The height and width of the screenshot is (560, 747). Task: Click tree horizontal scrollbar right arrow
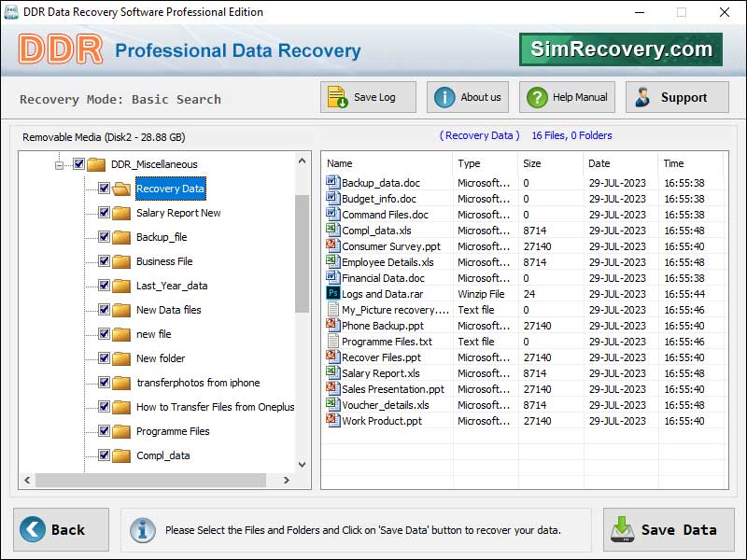tap(287, 480)
